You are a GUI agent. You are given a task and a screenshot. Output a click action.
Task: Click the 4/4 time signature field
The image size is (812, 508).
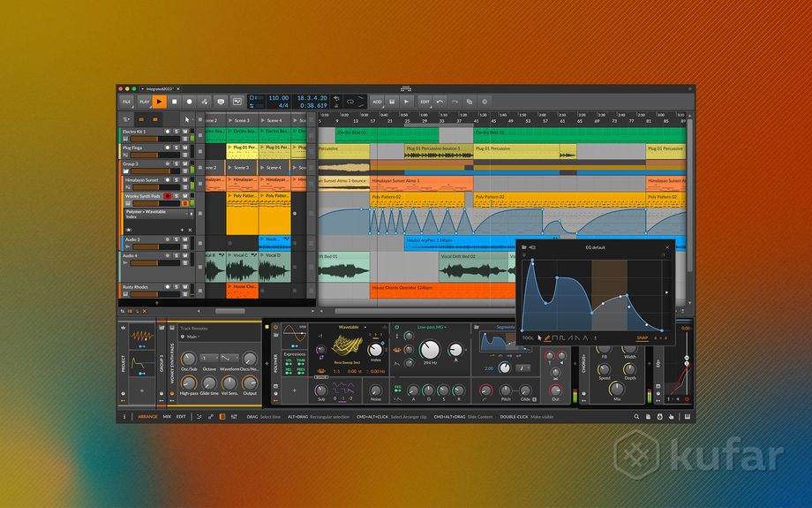[x=283, y=106]
